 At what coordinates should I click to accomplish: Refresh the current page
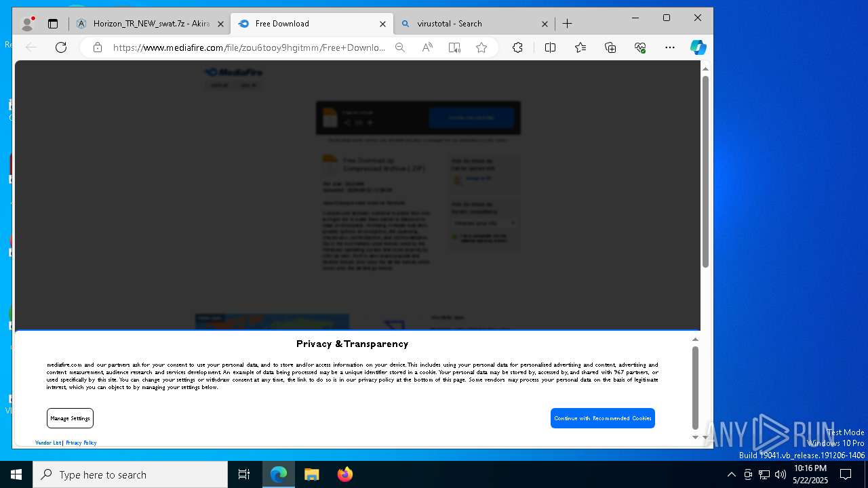[x=61, y=47]
